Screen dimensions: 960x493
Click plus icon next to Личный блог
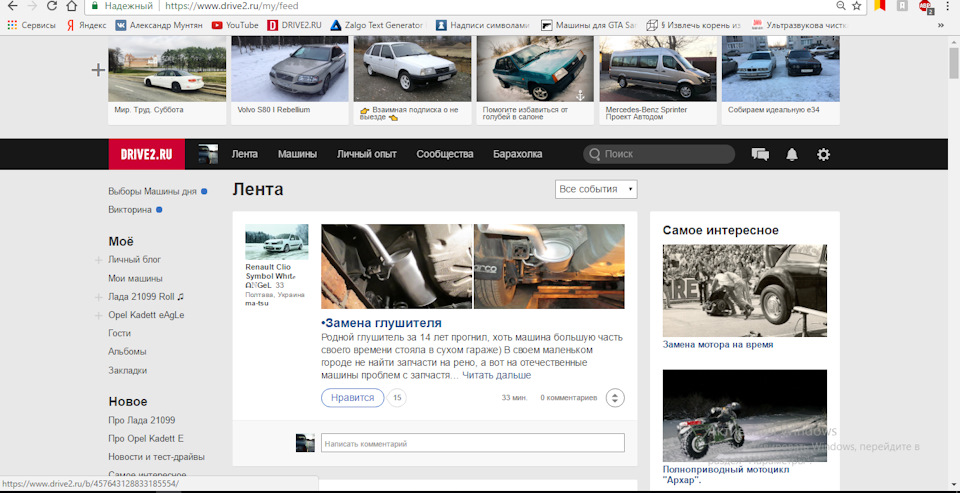click(x=98, y=260)
